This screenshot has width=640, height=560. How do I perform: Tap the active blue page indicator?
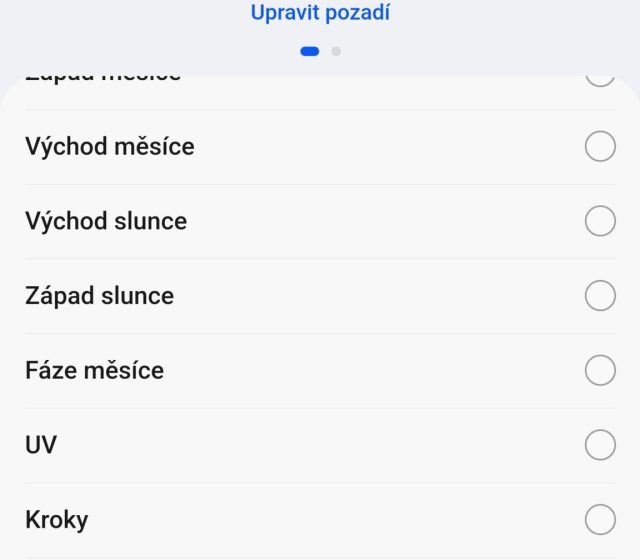pos(310,51)
